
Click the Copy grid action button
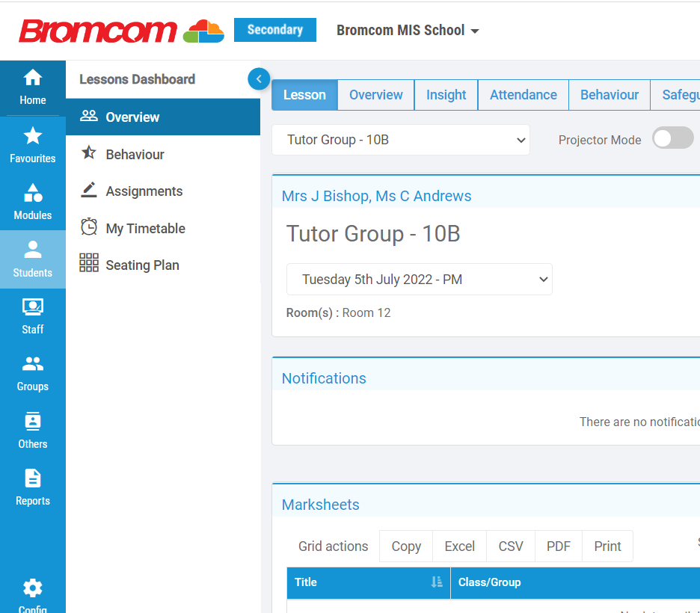point(406,546)
